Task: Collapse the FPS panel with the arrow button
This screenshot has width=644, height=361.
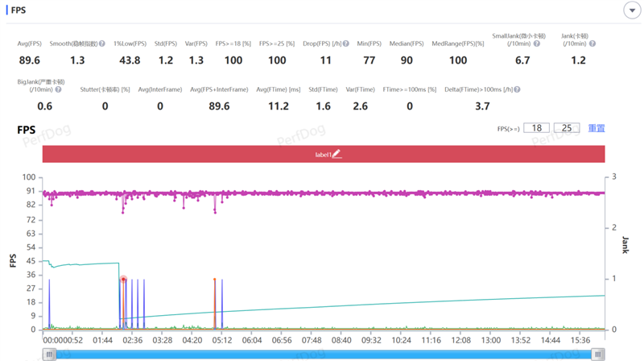Action: pyautogui.click(x=630, y=10)
